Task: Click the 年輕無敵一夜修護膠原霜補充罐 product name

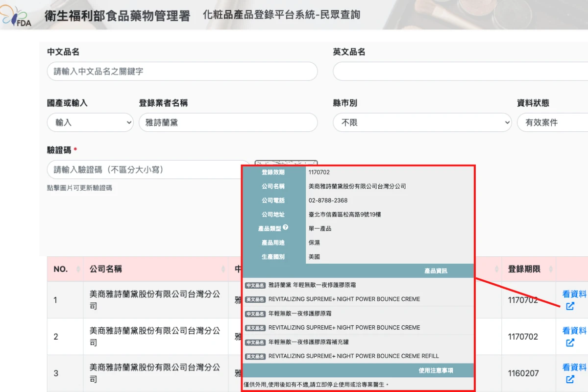Action: click(x=309, y=342)
